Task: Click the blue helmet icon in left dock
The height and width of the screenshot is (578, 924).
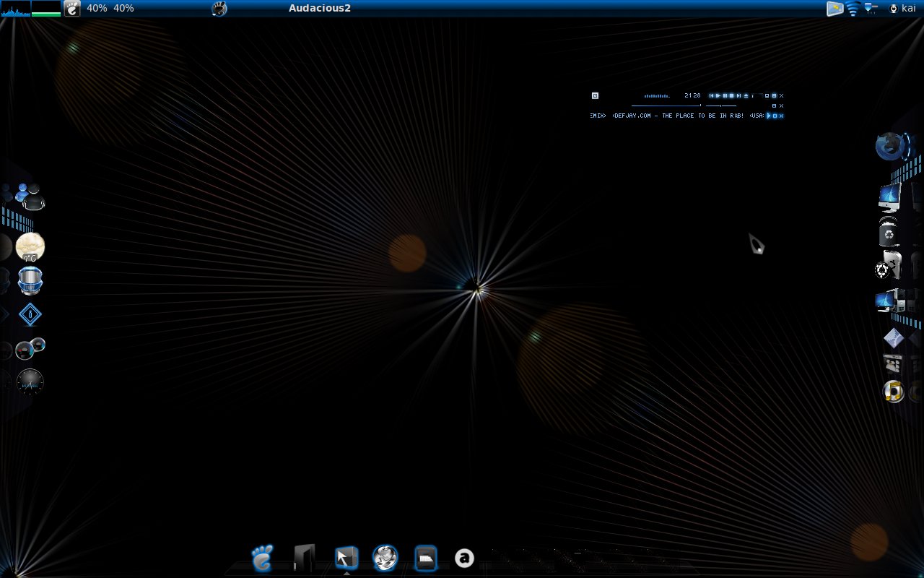Action: [30, 281]
